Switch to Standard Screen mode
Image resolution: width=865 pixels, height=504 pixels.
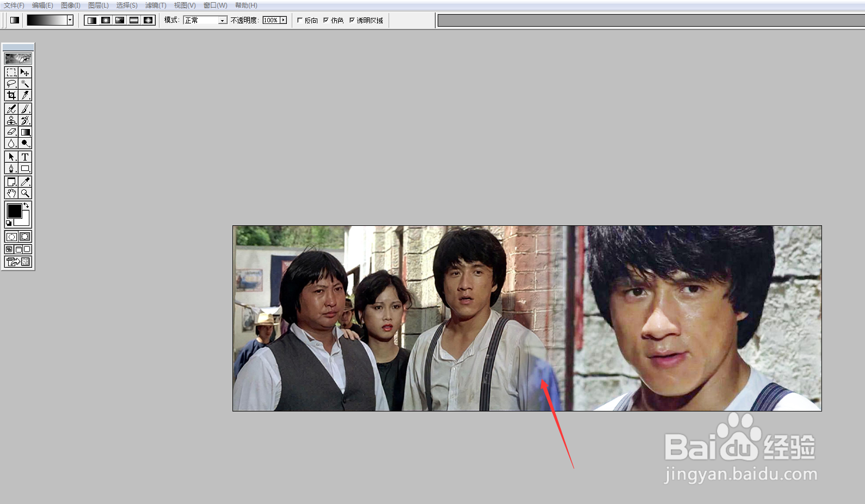pos(9,249)
